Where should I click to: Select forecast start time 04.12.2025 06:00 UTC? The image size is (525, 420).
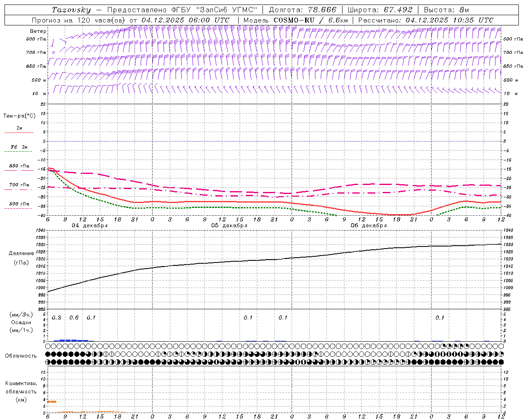tap(185, 20)
